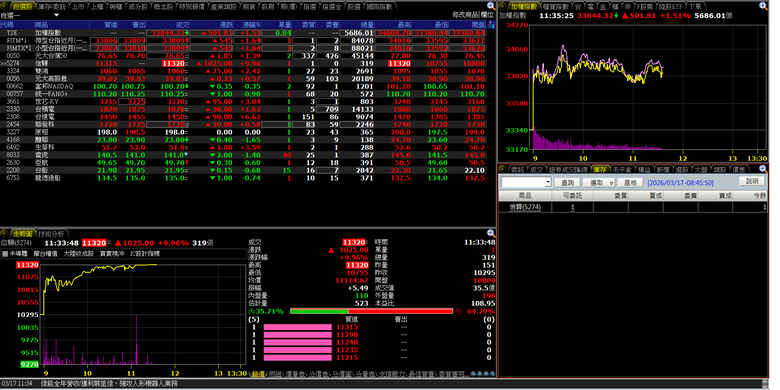Viewport: 780px width, 390px height.
Task: Click the magnifier icon in the index chart panel
Action: 763,6
